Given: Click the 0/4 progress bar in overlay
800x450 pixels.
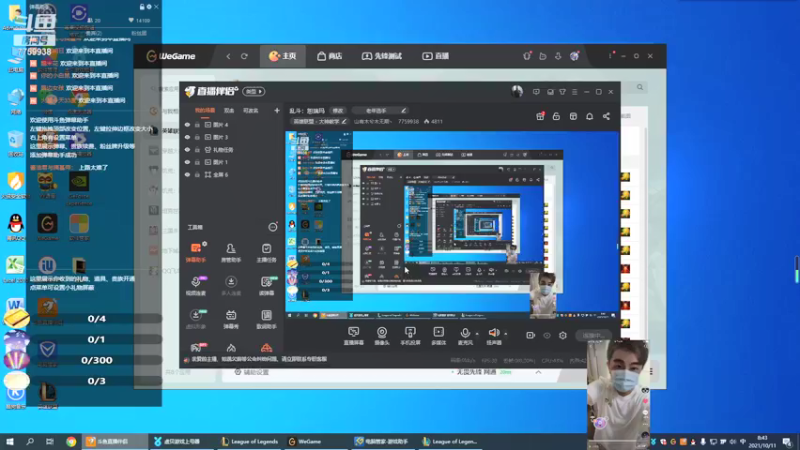Looking at the screenshot, I should pos(96,319).
